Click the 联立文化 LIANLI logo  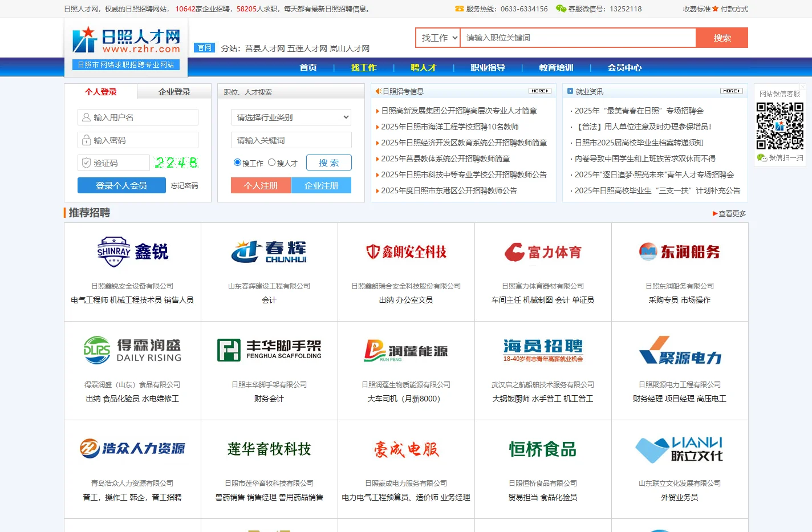[x=680, y=449]
